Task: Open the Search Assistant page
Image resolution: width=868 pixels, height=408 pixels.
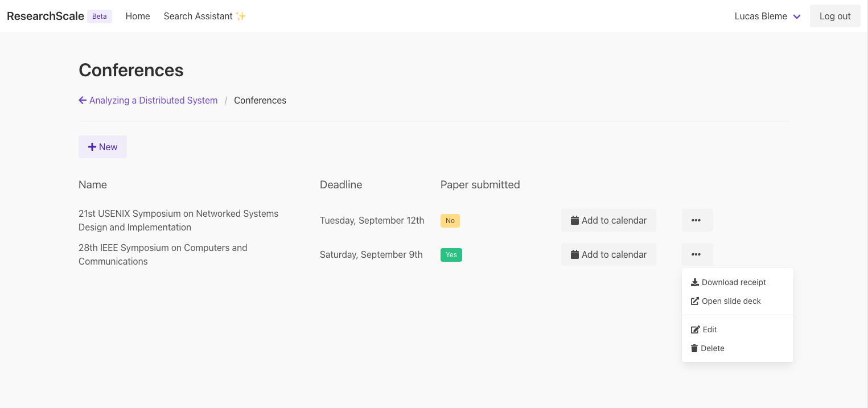Action: point(204,16)
